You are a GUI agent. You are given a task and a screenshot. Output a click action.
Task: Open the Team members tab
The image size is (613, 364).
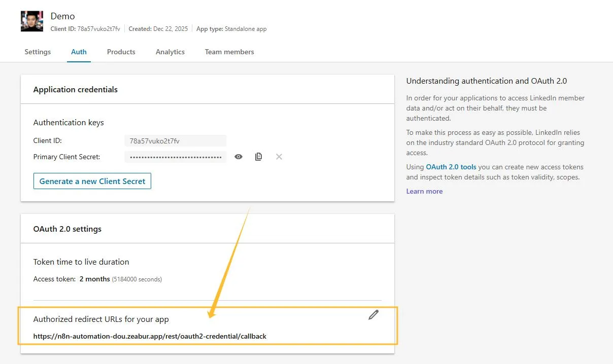point(229,52)
